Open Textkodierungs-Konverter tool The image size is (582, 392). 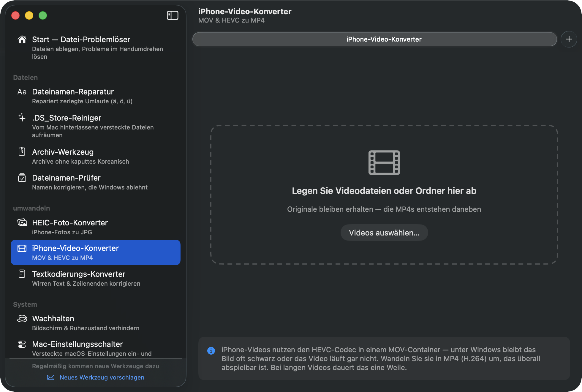pos(95,278)
